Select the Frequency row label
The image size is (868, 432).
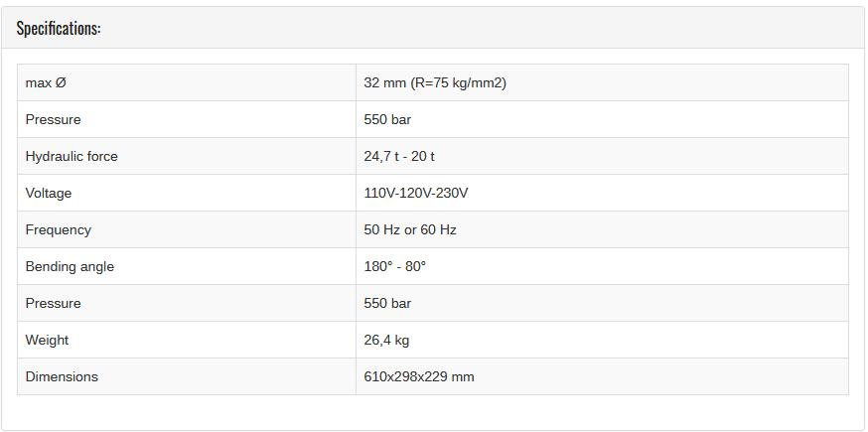pos(59,229)
